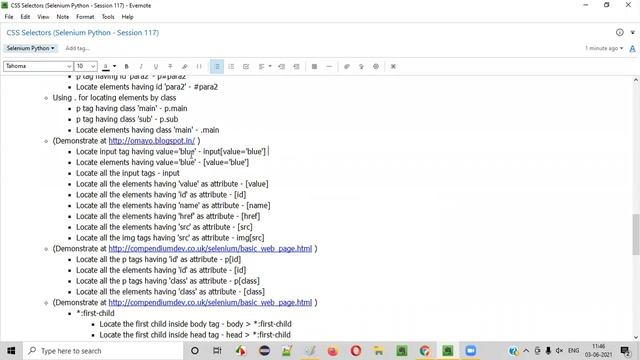Insert a horizontal rule

329,66
